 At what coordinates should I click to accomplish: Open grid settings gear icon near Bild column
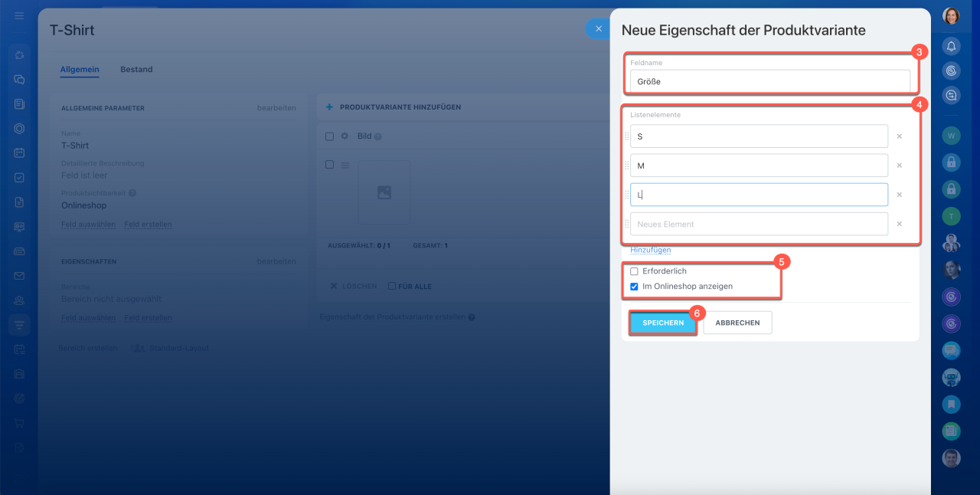(x=345, y=136)
